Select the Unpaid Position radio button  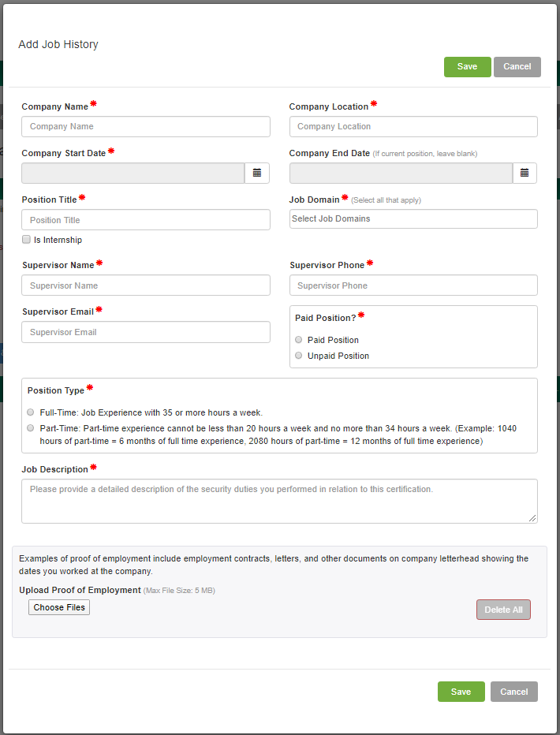(298, 356)
